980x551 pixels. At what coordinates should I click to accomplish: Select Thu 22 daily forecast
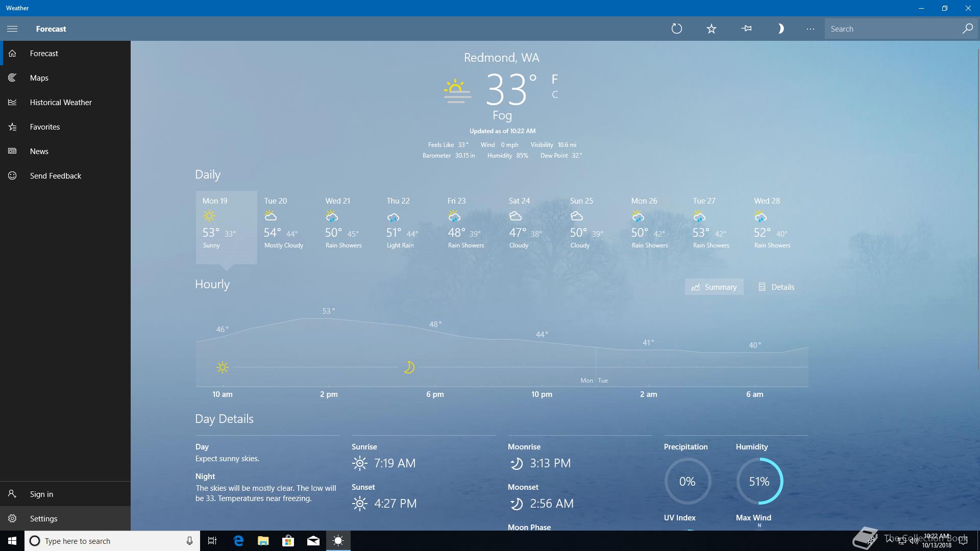(x=410, y=227)
